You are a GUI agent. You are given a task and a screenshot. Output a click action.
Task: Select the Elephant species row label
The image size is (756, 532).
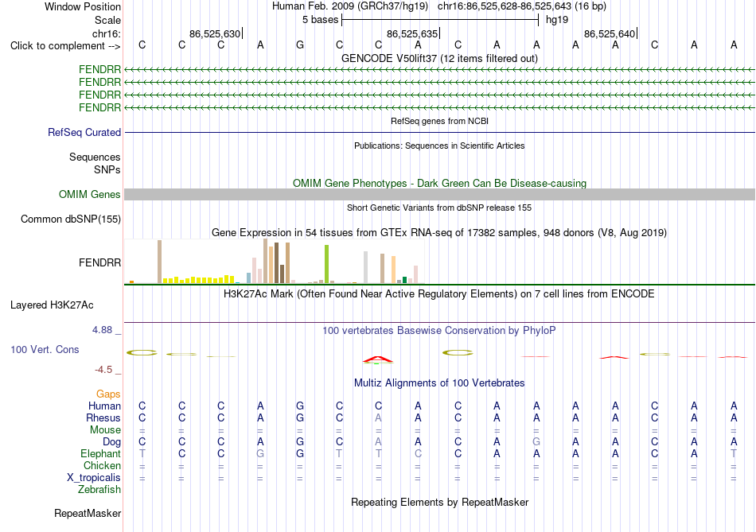(x=100, y=454)
